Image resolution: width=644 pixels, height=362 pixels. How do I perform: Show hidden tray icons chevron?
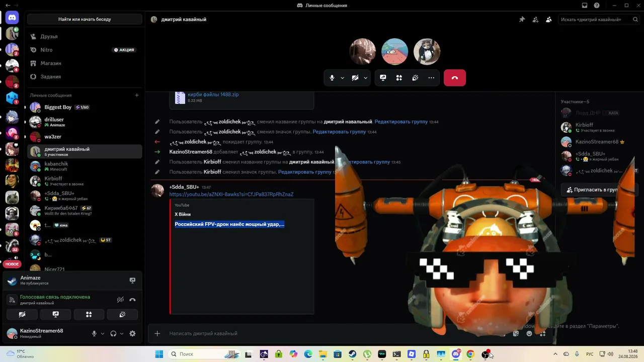555,354
